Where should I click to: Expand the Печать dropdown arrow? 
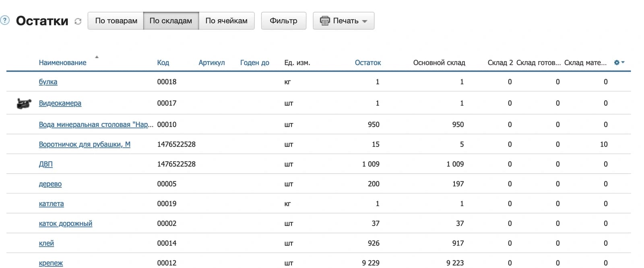(x=365, y=21)
